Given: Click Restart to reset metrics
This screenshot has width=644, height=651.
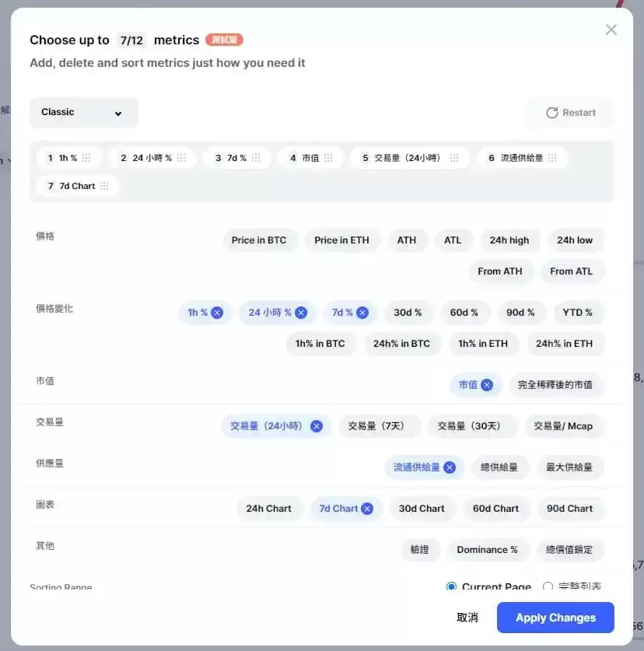Looking at the screenshot, I should coord(572,112).
